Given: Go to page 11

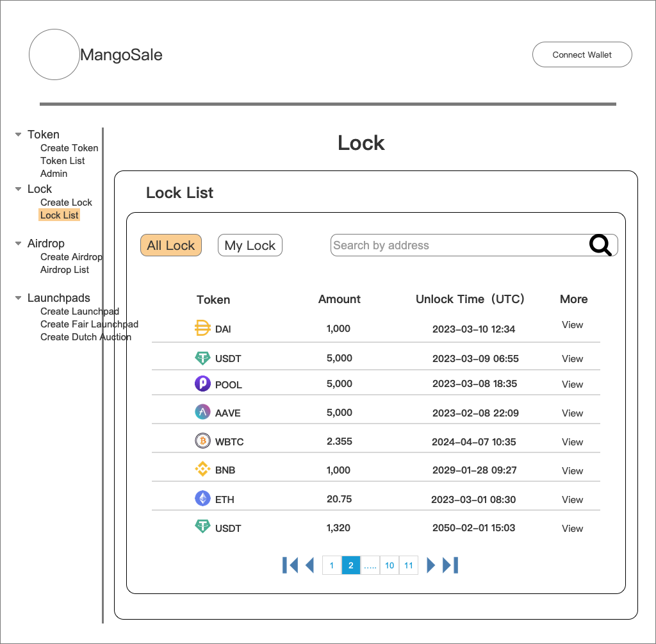Looking at the screenshot, I should (x=409, y=565).
